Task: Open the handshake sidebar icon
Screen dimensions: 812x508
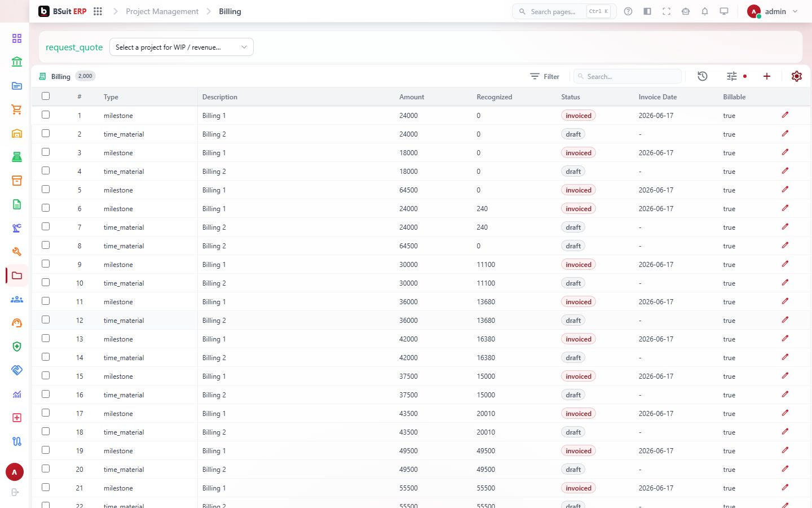Action: [17, 370]
